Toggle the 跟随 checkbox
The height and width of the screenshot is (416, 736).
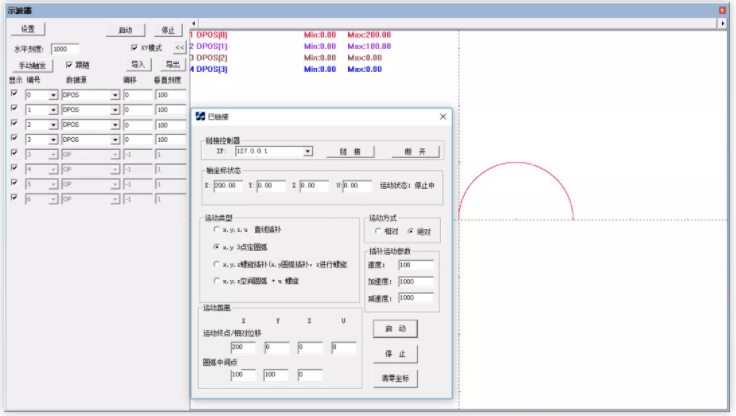[69, 64]
